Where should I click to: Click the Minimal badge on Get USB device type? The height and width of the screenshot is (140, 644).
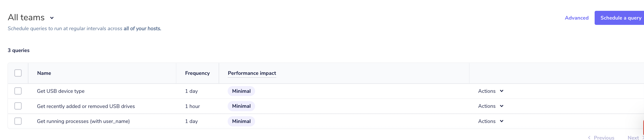click(x=241, y=91)
